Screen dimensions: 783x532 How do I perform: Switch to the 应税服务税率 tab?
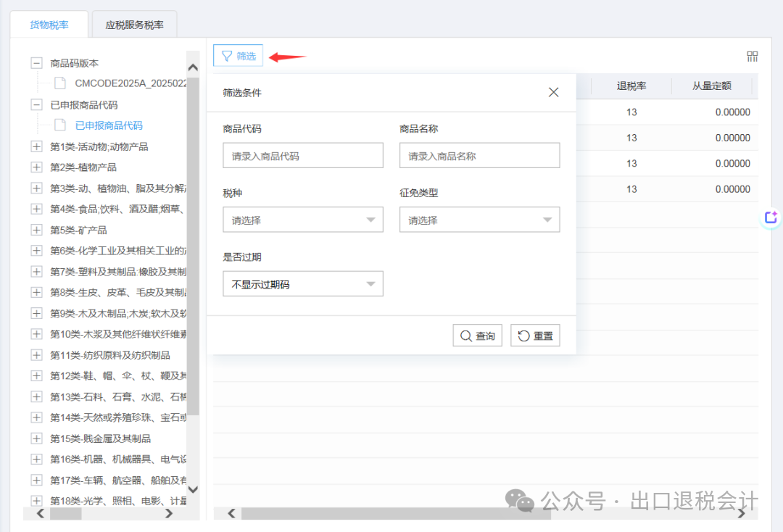click(x=134, y=25)
